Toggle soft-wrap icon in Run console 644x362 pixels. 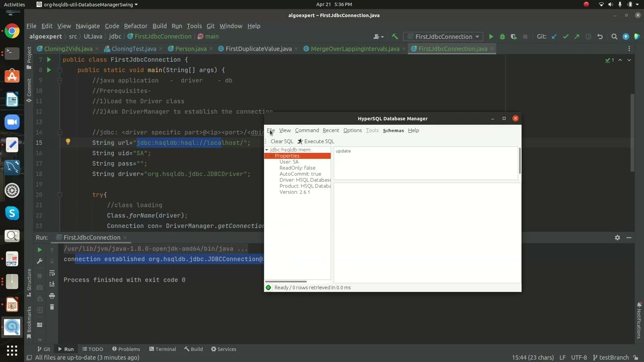point(52,273)
